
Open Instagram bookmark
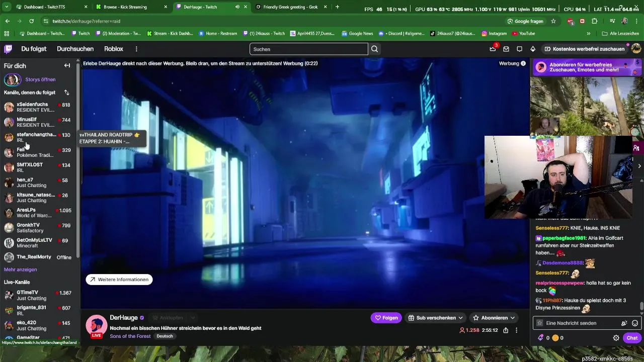pyautogui.click(x=494, y=34)
